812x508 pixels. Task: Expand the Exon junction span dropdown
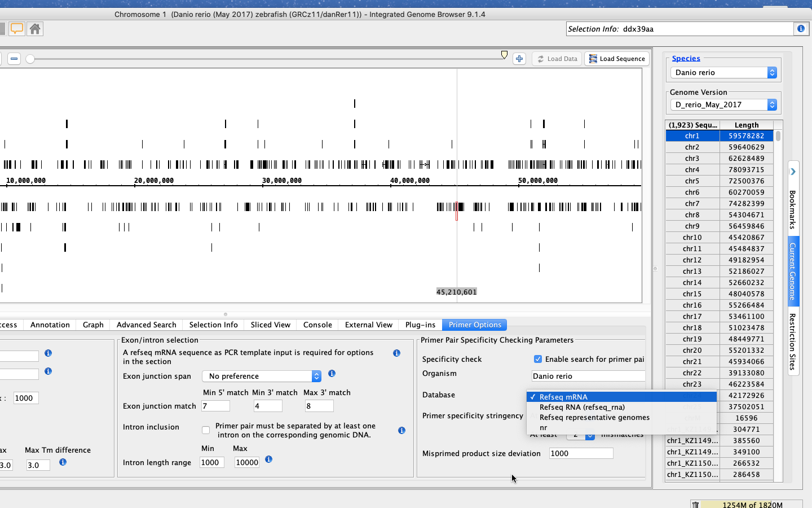pyautogui.click(x=262, y=376)
